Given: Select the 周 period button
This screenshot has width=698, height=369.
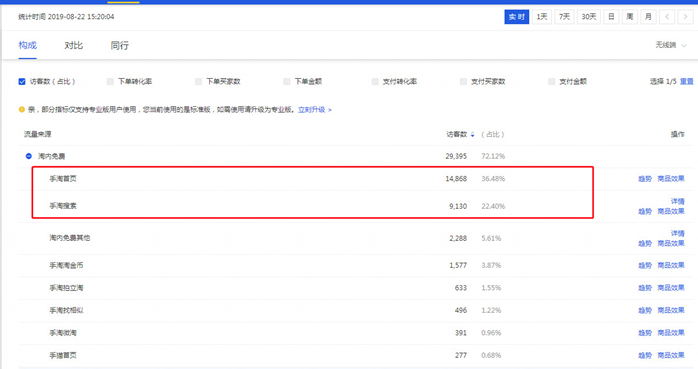Looking at the screenshot, I should (x=629, y=17).
